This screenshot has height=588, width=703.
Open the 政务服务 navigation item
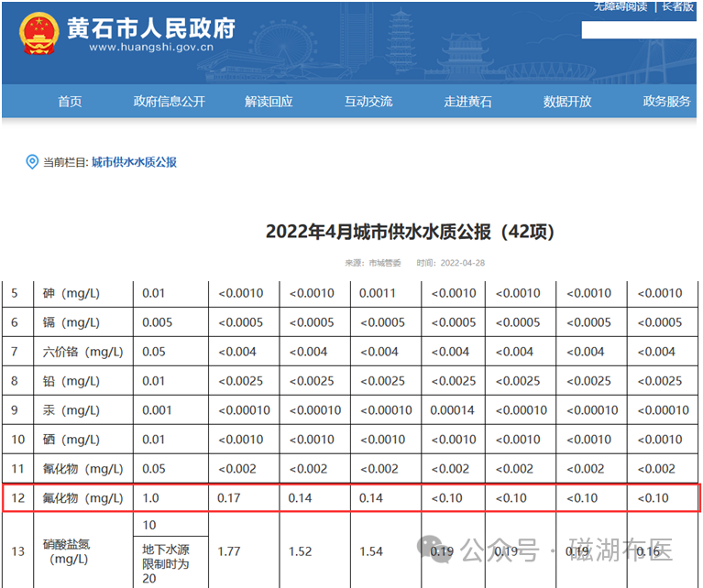point(666,102)
